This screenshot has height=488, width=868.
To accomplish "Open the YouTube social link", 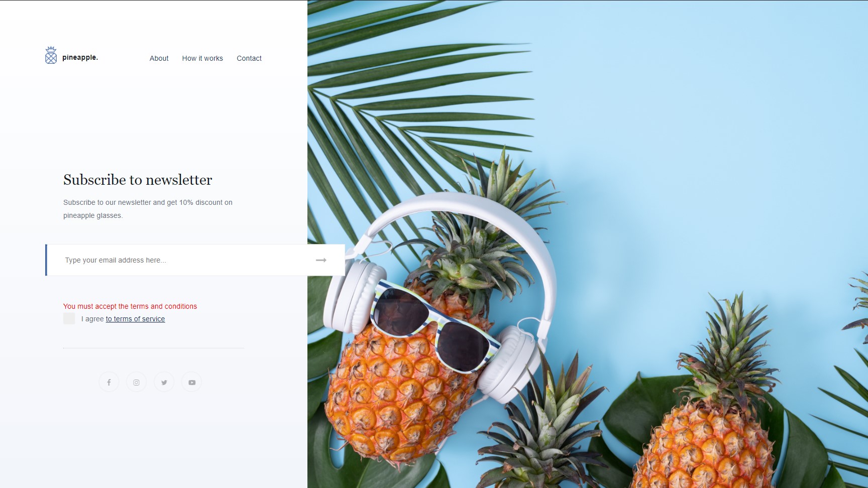I will (192, 382).
